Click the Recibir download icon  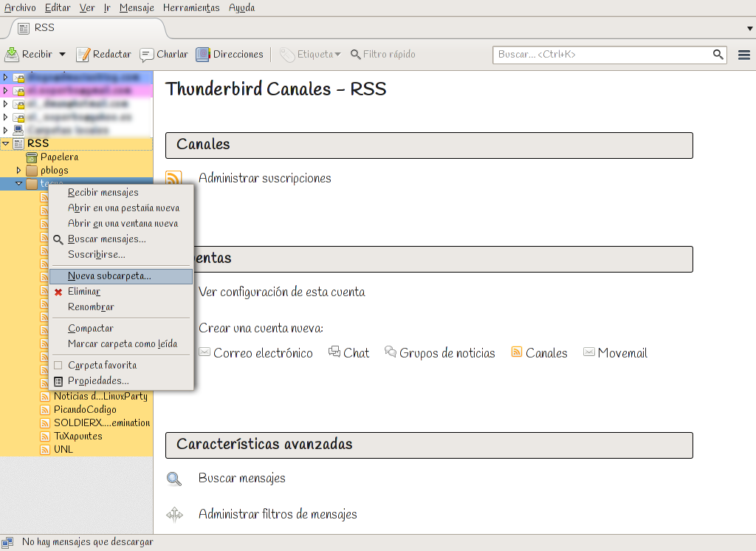coord(12,54)
